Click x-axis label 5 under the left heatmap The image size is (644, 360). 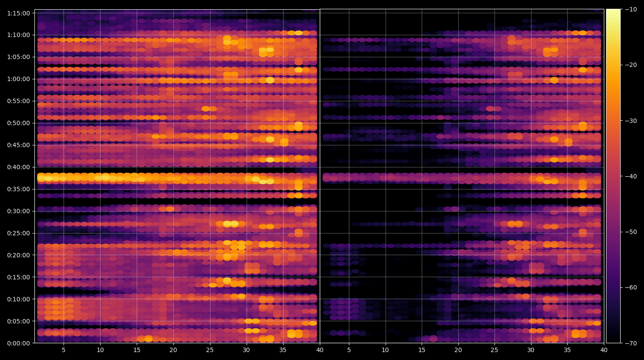click(64, 350)
